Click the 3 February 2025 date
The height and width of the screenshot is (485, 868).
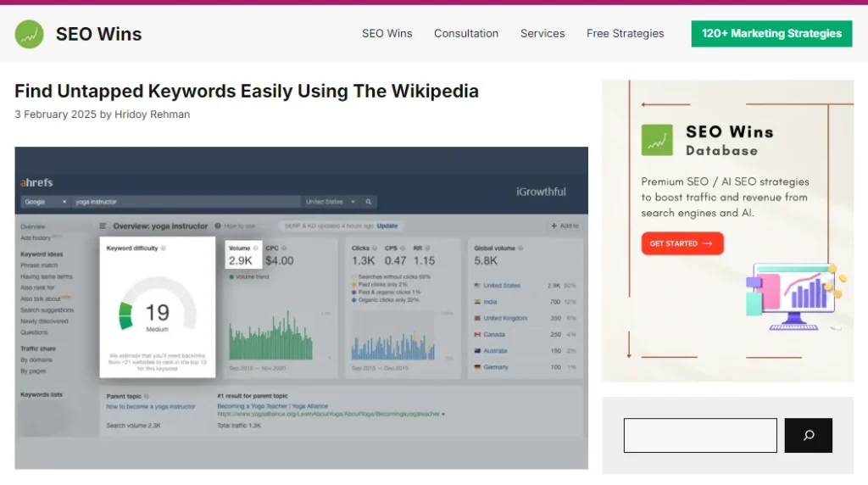(55, 114)
